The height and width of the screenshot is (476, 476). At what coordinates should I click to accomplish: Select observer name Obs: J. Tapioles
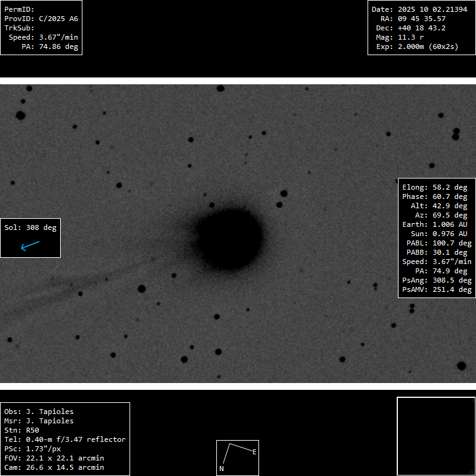coord(38,412)
